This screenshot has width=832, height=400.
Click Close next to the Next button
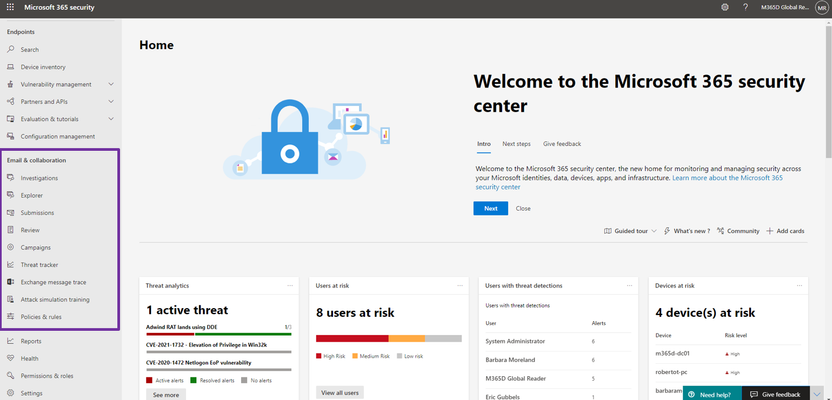point(523,208)
